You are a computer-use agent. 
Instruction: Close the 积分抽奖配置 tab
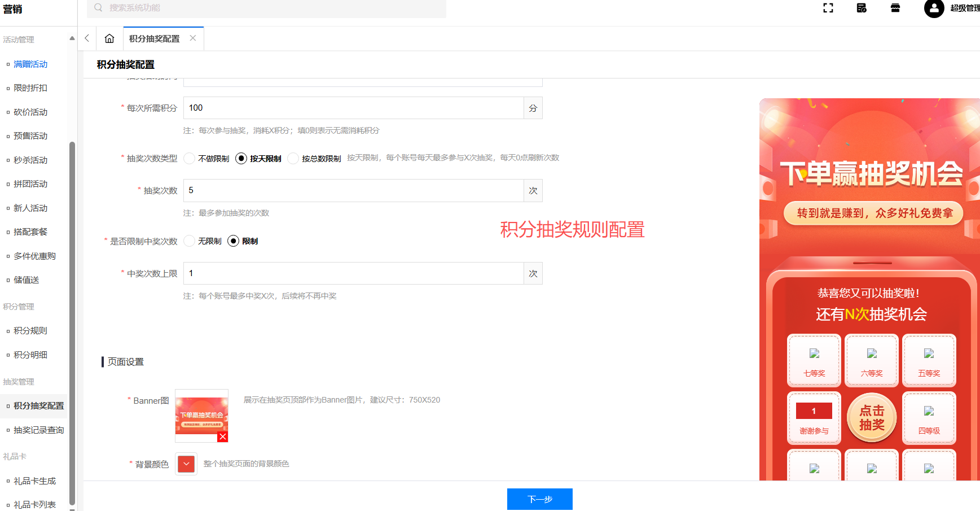pos(193,38)
